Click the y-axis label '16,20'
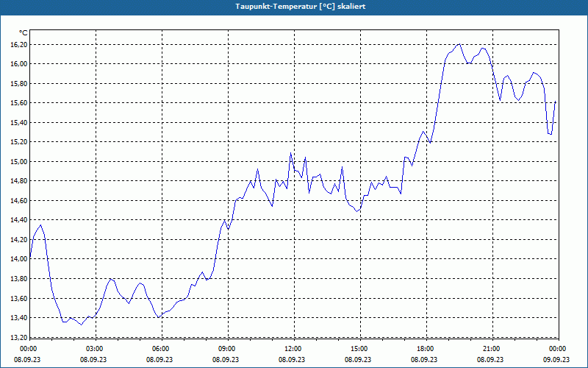 [x=19, y=45]
